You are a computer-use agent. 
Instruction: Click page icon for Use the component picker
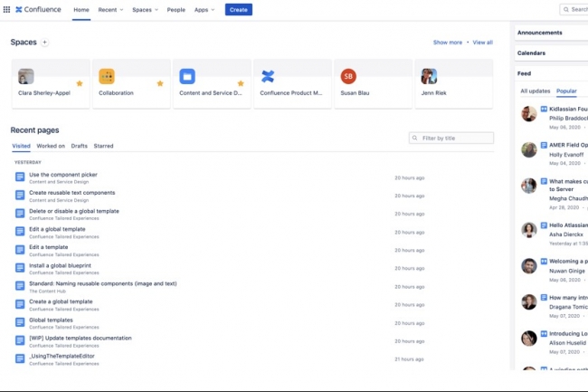[20, 177]
